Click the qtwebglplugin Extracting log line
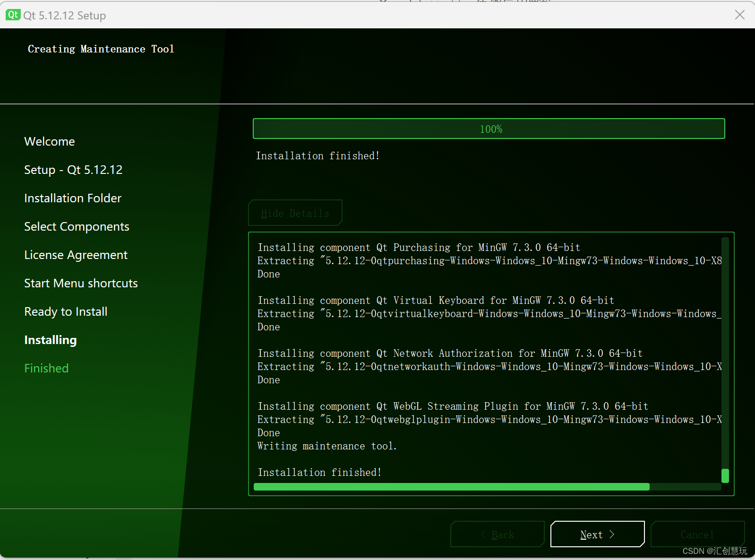Screen dimensions: 755x560 [489, 419]
